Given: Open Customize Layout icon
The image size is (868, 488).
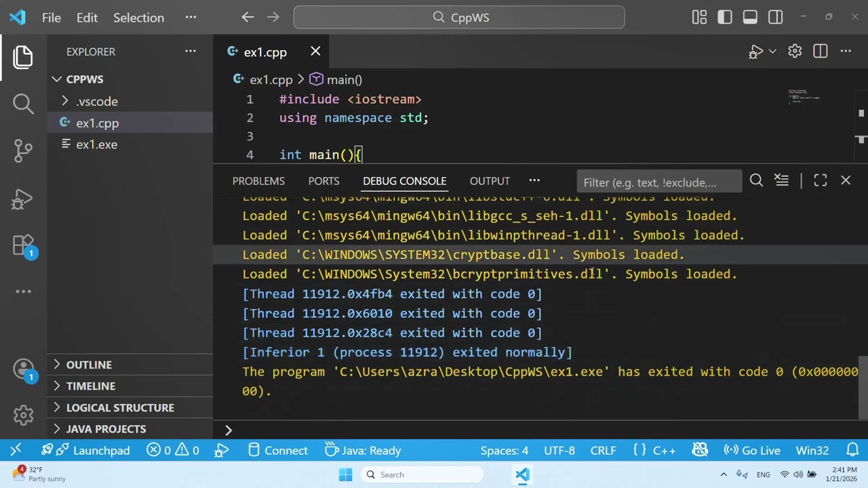Looking at the screenshot, I should click(699, 18).
